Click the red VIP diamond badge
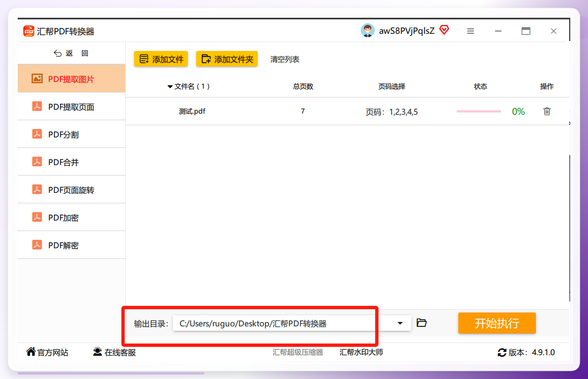Viewport: 588px width, 379px height. point(444,30)
